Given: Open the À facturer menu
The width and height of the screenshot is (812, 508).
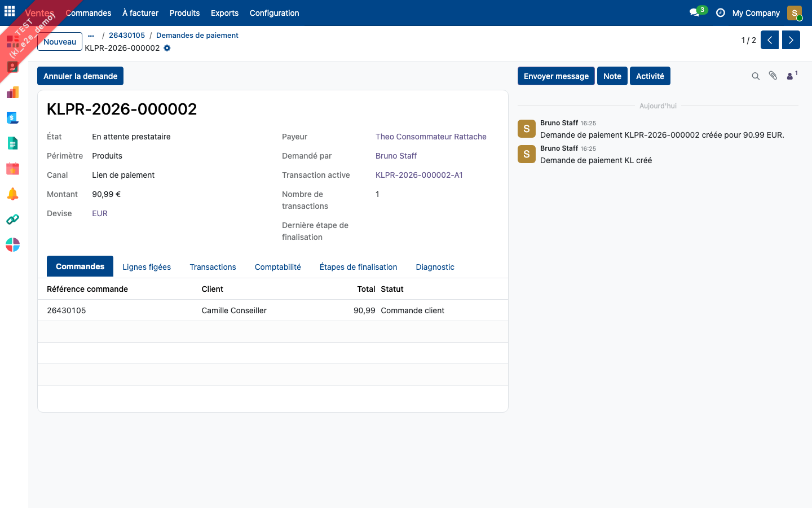Looking at the screenshot, I should (x=140, y=13).
